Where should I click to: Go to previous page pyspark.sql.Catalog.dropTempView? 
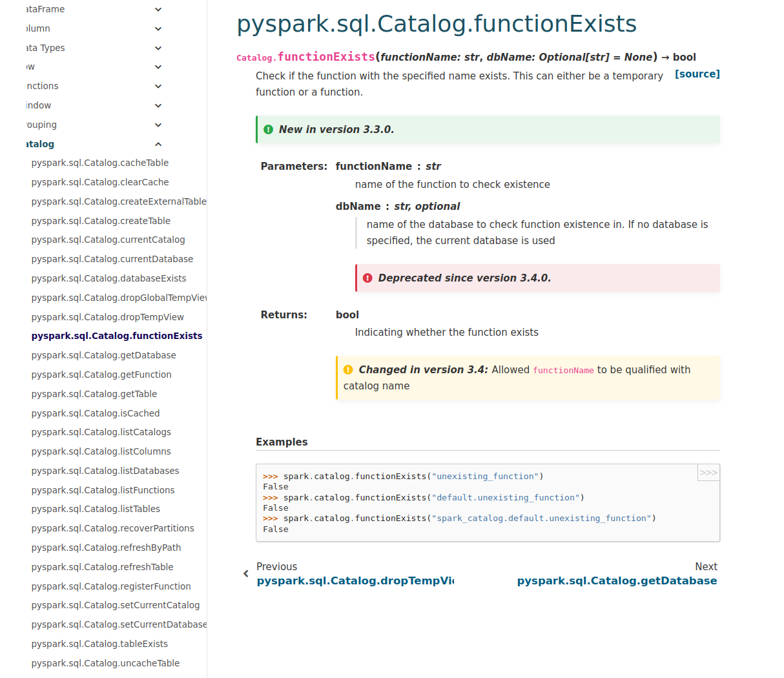coord(355,580)
